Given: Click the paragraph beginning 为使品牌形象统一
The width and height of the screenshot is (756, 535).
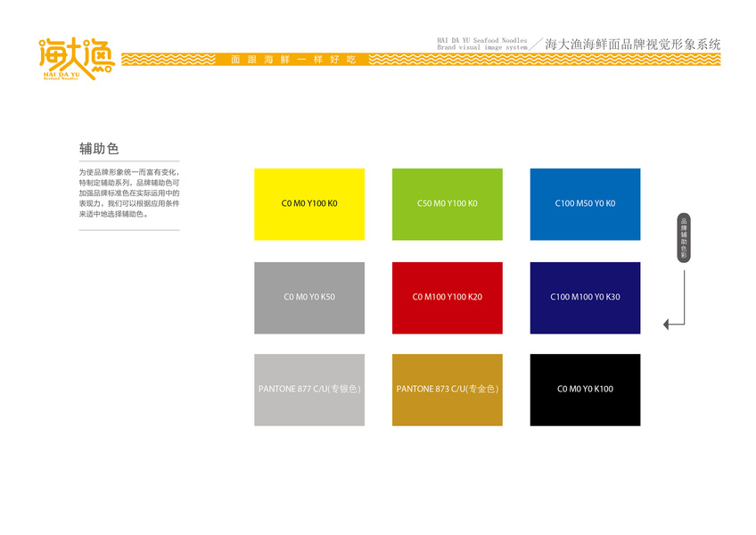Looking at the screenshot, I should tap(129, 193).
